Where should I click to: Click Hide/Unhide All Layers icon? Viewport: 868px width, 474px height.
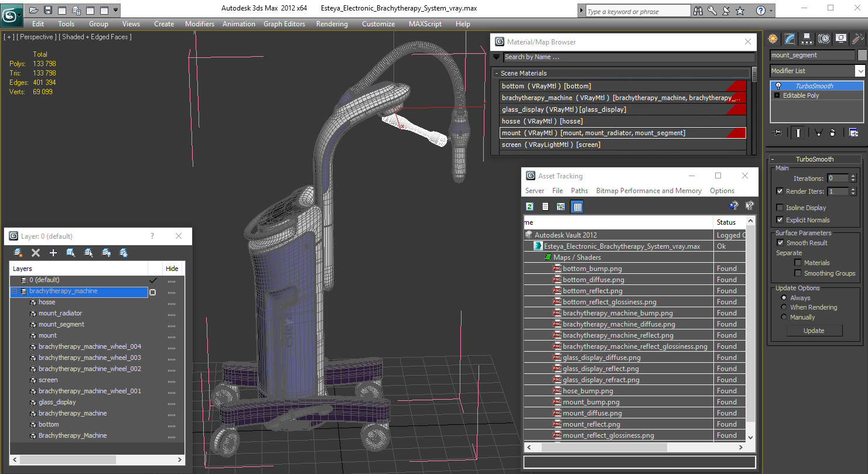coord(106,253)
